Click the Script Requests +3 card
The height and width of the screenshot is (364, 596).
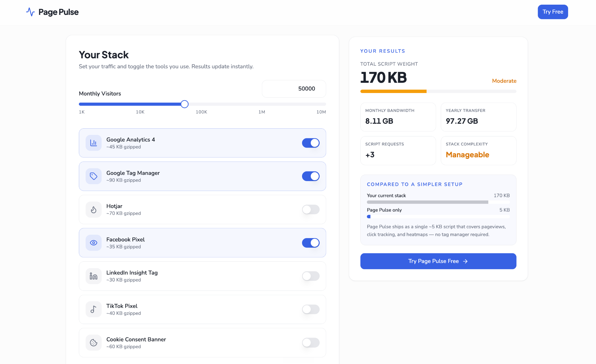click(x=398, y=151)
